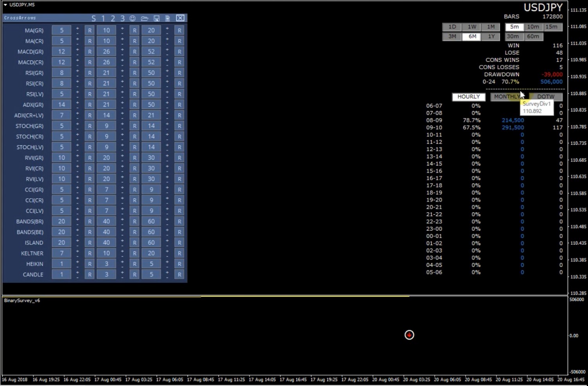Open the USDJPY,M5 chart menu triangle
Viewport: 588px width, 386px height.
pyautogui.click(x=5, y=5)
